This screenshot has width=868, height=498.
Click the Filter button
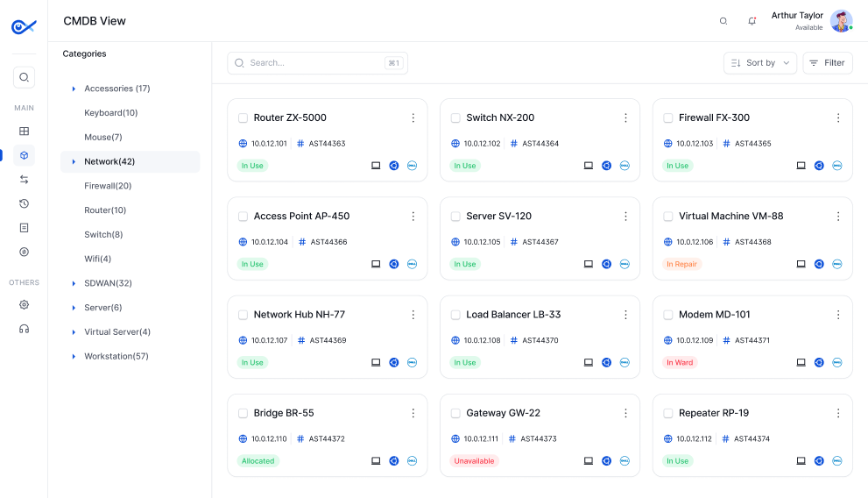tap(828, 63)
